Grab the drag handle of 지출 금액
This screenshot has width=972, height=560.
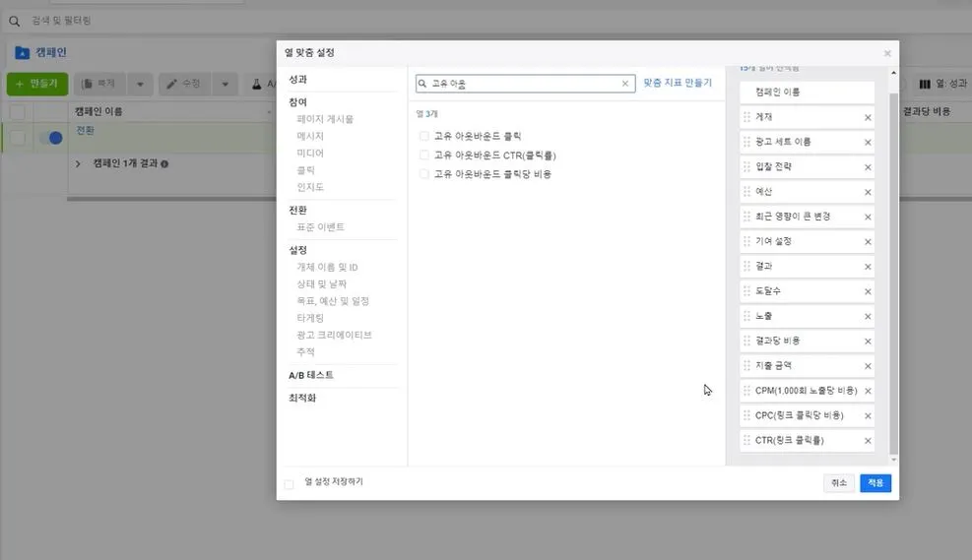coord(747,365)
